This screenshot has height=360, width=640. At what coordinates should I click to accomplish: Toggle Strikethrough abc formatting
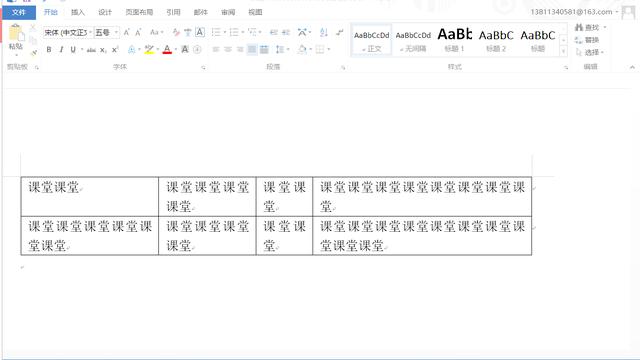pos(91,50)
